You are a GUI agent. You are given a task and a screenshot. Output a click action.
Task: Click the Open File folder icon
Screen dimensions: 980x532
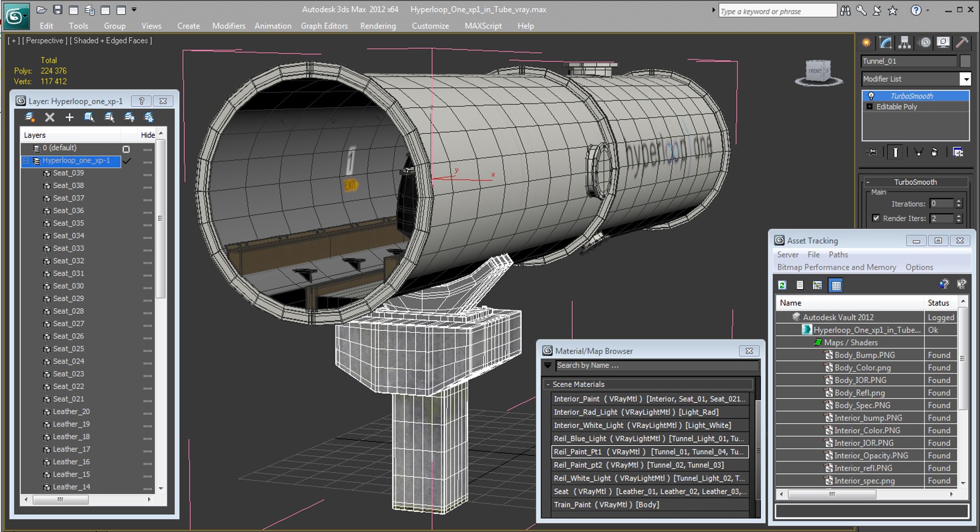(x=42, y=10)
